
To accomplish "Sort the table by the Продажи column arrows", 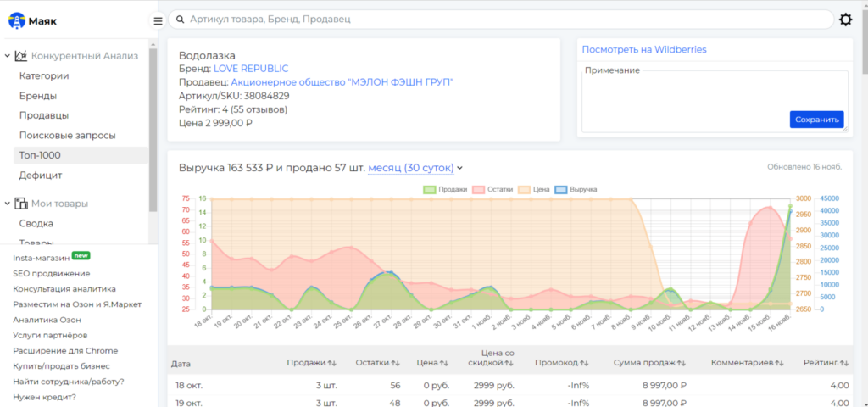I will 331,363.
